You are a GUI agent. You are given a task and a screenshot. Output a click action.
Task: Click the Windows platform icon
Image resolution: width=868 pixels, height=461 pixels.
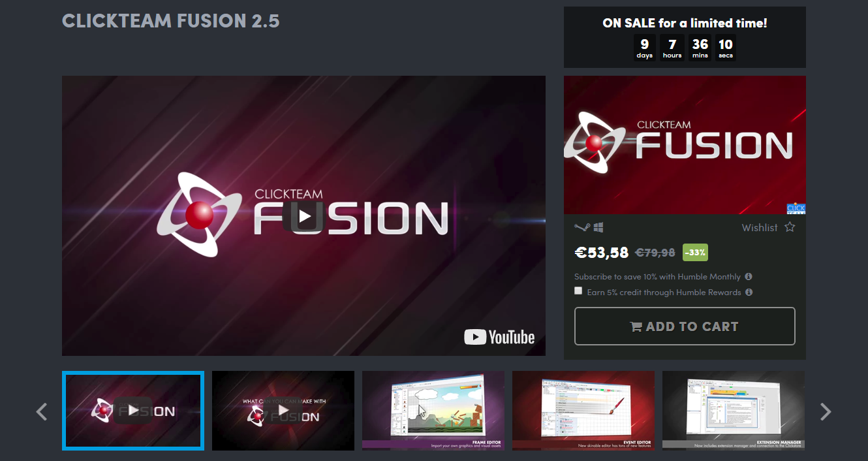pyautogui.click(x=598, y=227)
